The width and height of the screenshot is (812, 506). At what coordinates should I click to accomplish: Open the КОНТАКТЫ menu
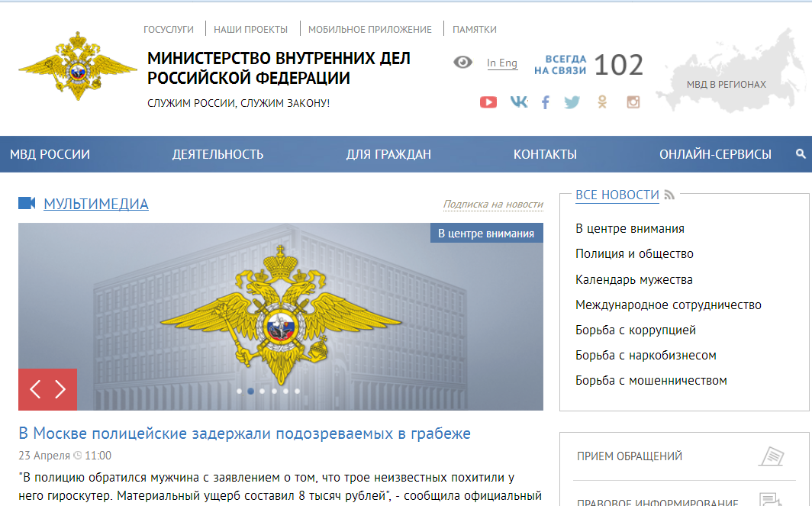[x=546, y=154]
